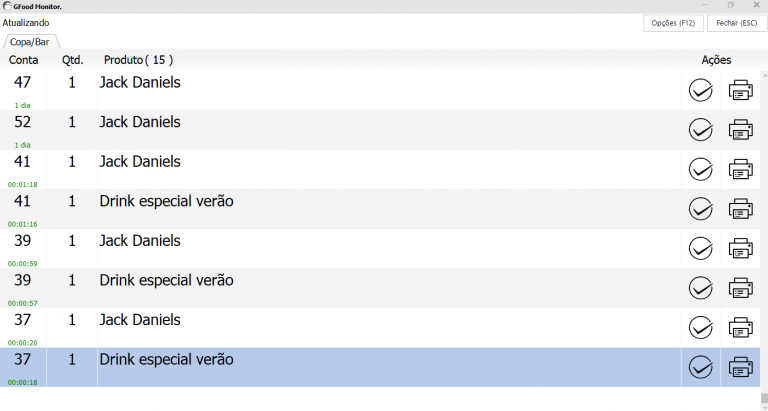This screenshot has width=768, height=411.
Task: Print the account 47 Jack Daniels order
Action: [740, 91]
